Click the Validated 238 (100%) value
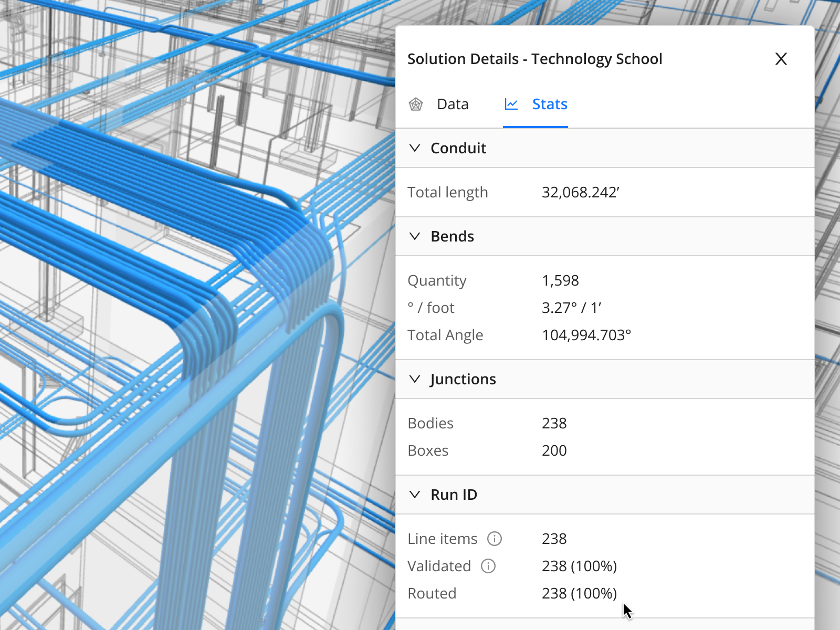The height and width of the screenshot is (630, 840). 579,566
